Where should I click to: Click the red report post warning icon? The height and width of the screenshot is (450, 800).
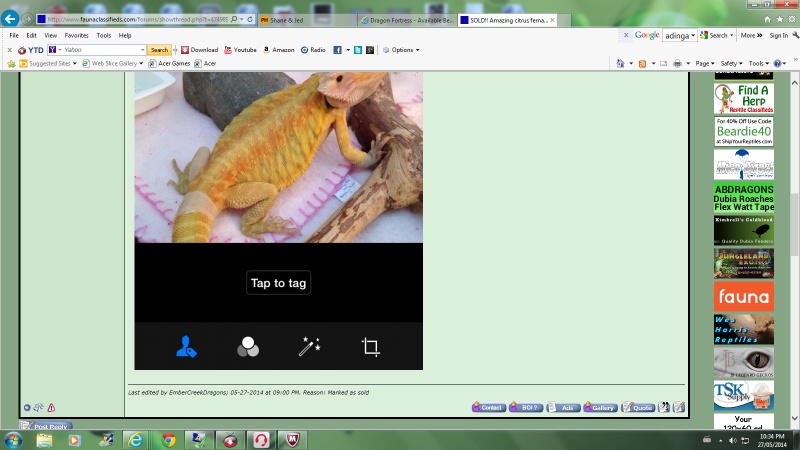coord(51,408)
